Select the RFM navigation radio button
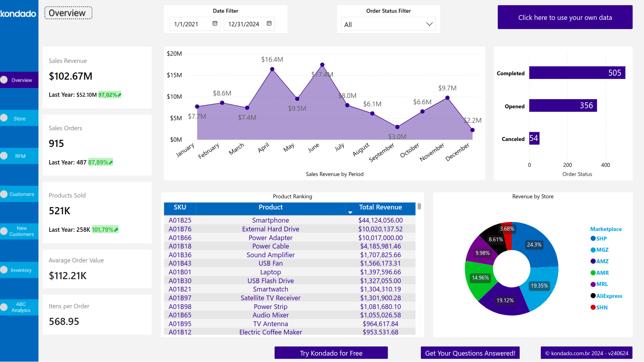Screen dimensions: 644x362 [4, 156]
